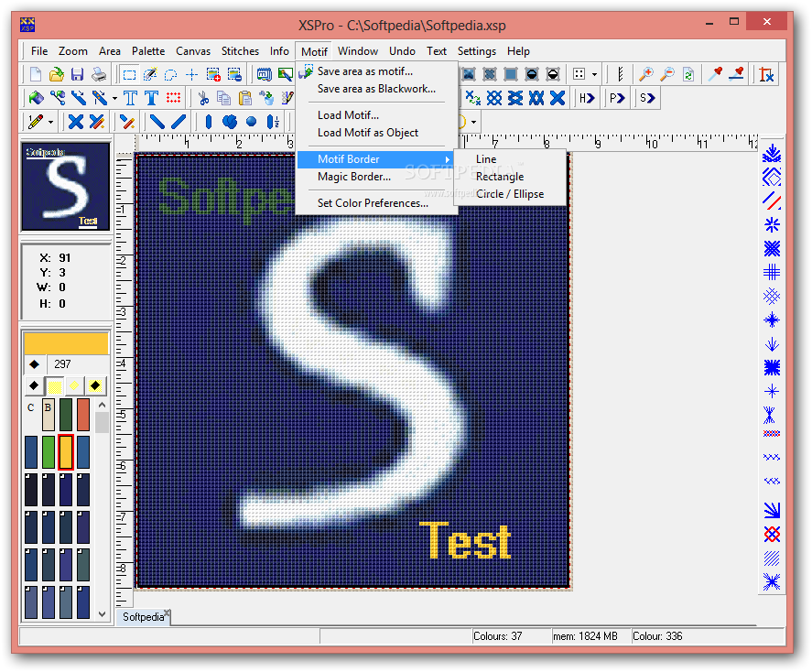Select Circle / Ellipse submenu entry
The image size is (812, 672).
point(510,194)
